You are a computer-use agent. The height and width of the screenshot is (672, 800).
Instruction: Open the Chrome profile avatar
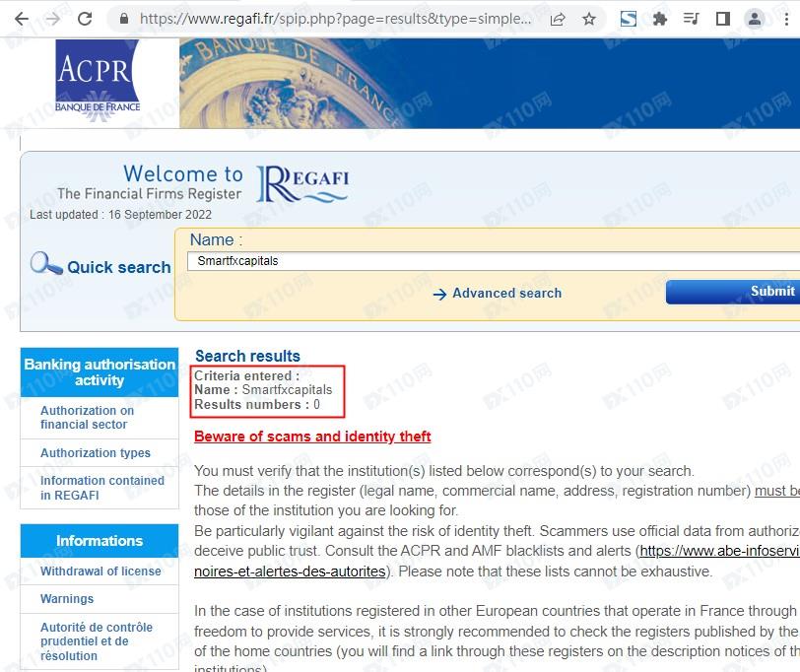(755, 19)
